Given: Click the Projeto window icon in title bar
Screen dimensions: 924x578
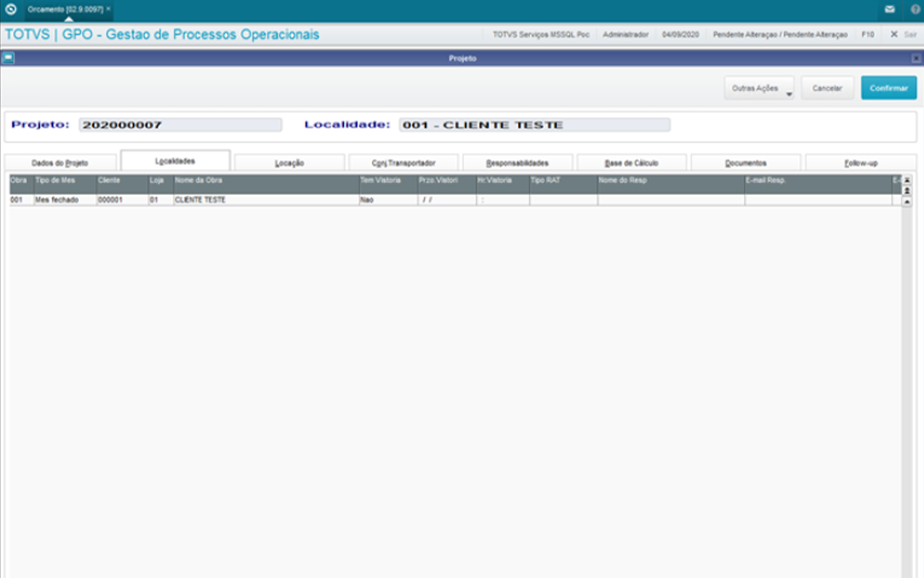Looking at the screenshot, I should click(8, 58).
